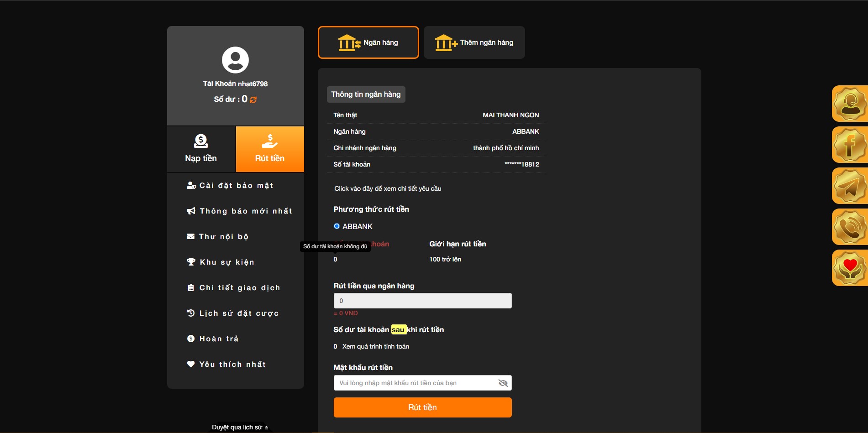Toggle withdrawal password visibility eye icon
868x433 pixels.
click(503, 383)
